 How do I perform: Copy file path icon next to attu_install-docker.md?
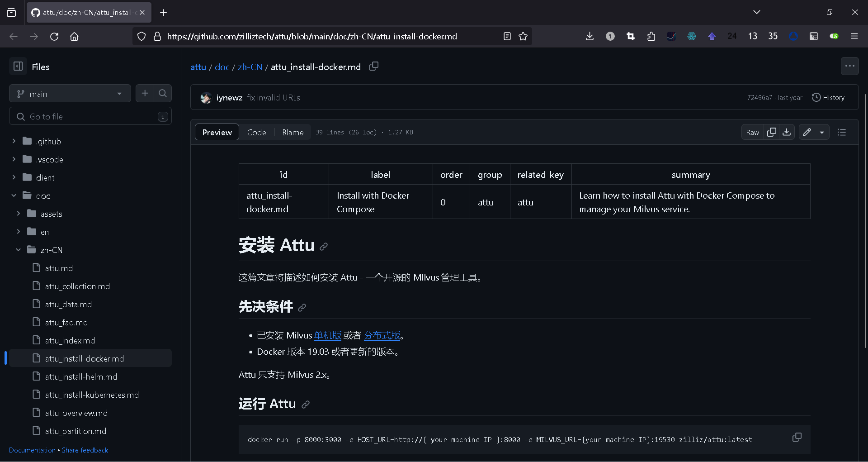(374, 67)
